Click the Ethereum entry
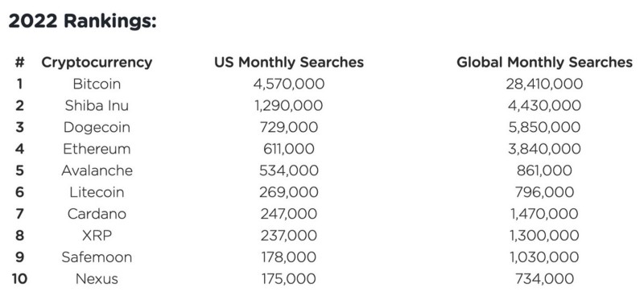Viewport: 644px width, 308px height. [97, 149]
